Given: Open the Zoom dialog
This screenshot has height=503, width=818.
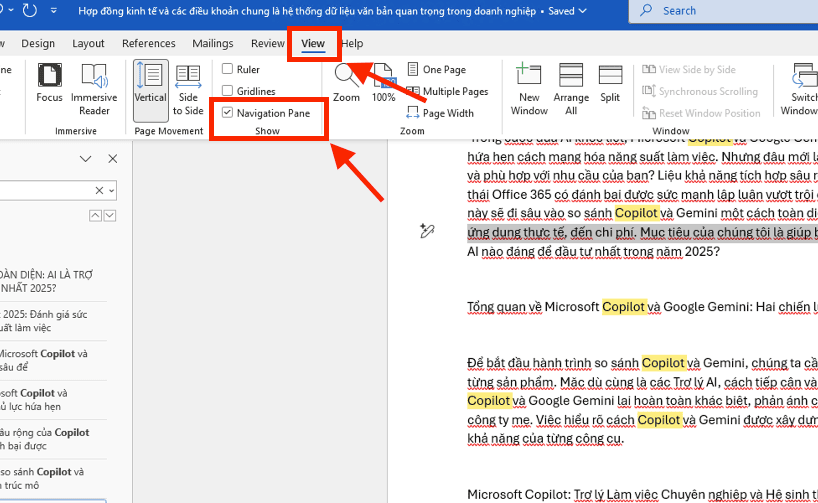Looking at the screenshot, I should tap(346, 82).
